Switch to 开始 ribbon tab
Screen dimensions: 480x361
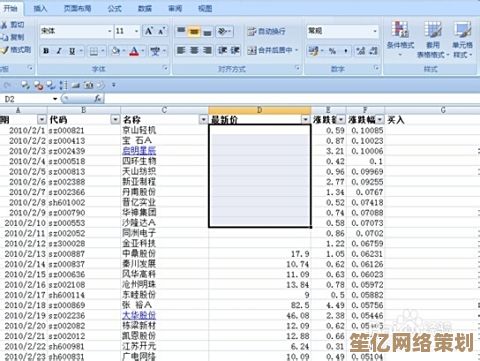click(x=10, y=8)
